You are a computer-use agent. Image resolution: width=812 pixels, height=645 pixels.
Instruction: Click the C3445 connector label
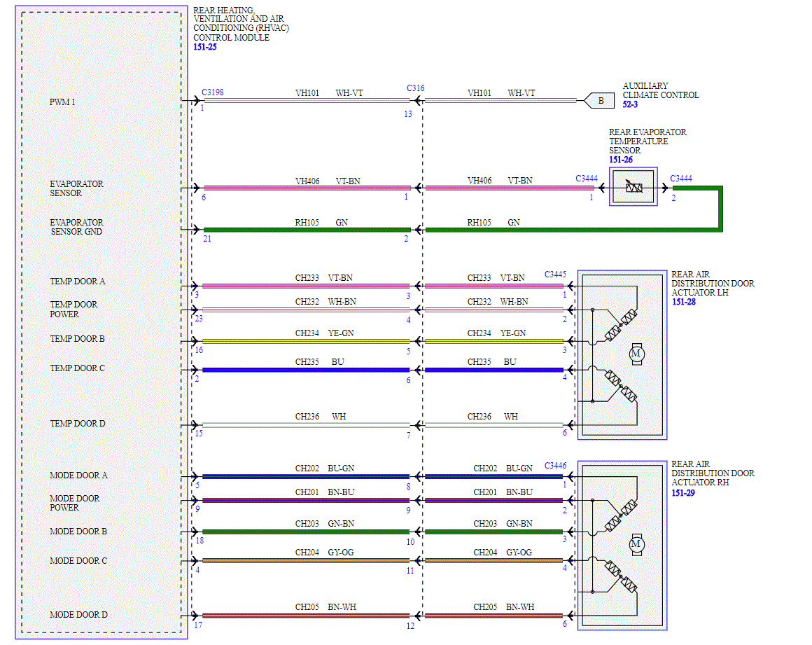(x=555, y=274)
